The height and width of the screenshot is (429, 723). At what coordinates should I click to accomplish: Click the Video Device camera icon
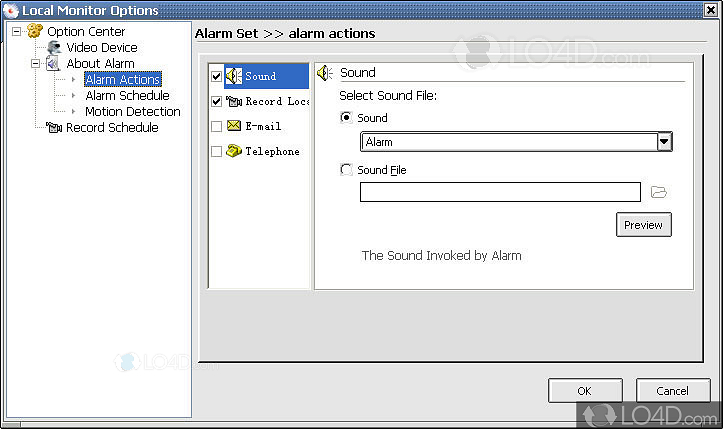pos(55,47)
